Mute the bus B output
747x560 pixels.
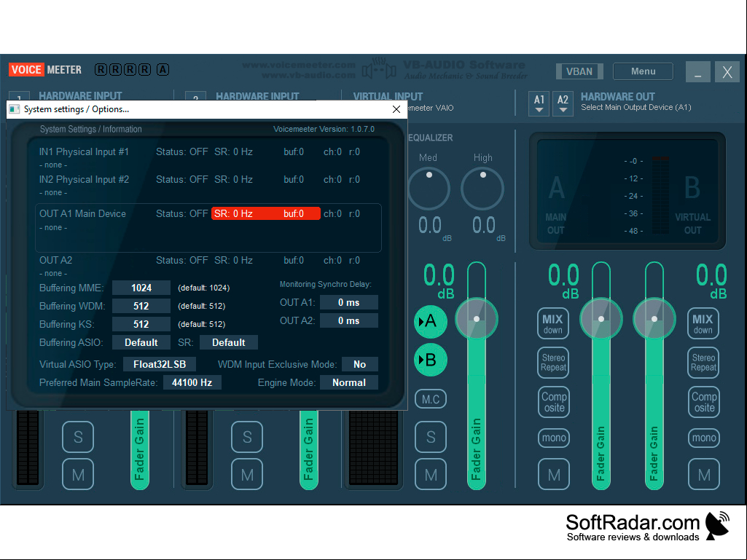(x=704, y=474)
